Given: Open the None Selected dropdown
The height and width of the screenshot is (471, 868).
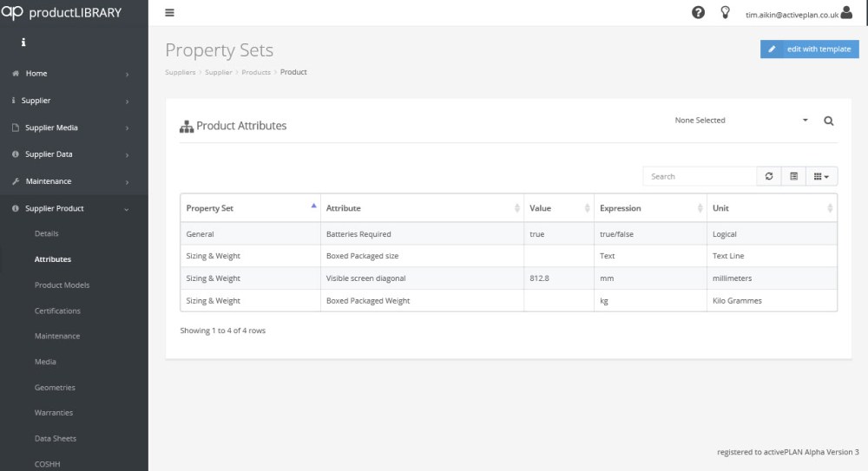Looking at the screenshot, I should click(x=740, y=121).
